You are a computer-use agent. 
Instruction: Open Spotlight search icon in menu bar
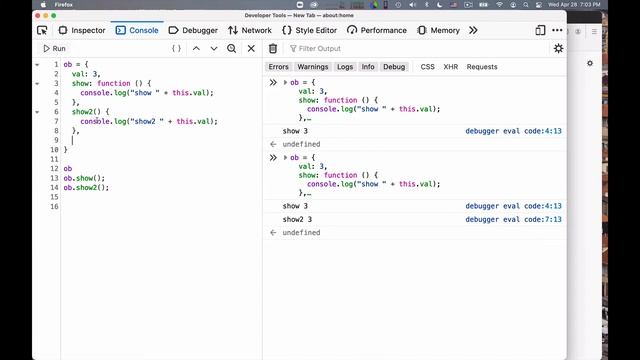coord(526,5)
